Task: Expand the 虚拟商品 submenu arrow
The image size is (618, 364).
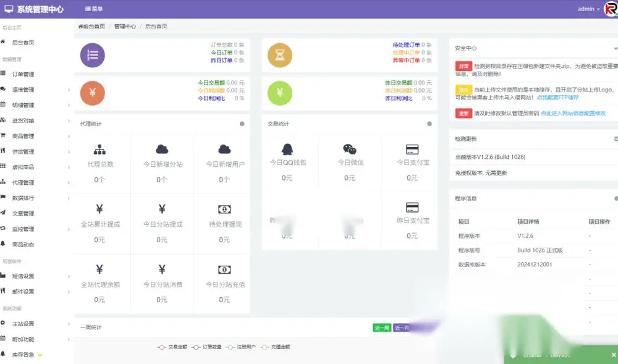Action: [69, 167]
